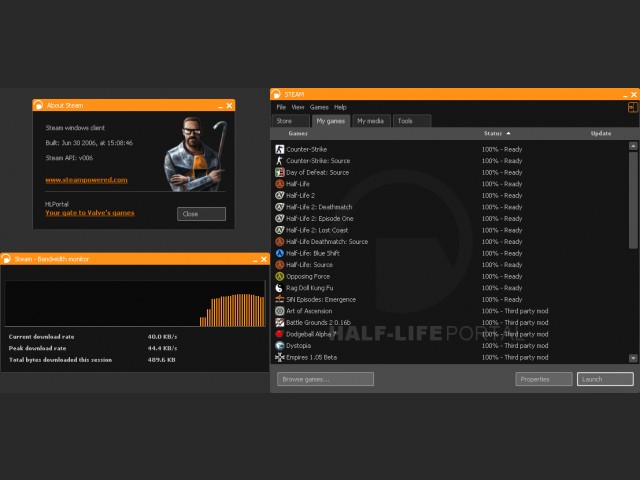640x480 pixels.
Task: Sort list by Games column header
Action: point(298,133)
